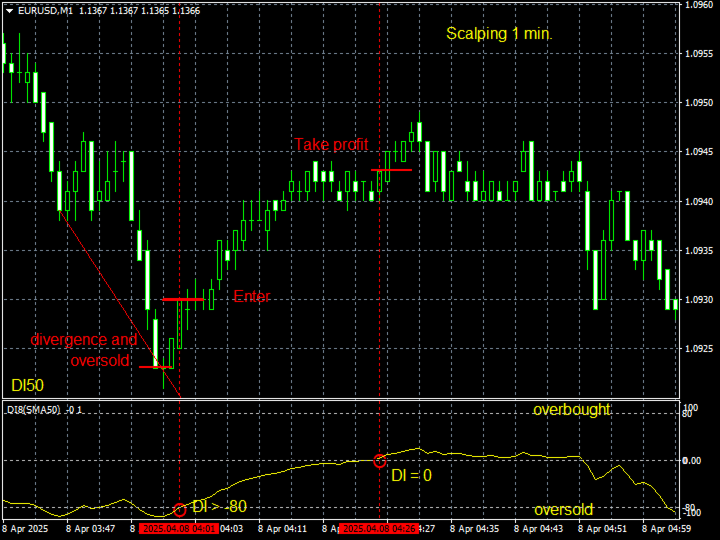Select the '8 Apr 04:59' time axis label
The height and width of the screenshot is (540, 720).
(666, 529)
